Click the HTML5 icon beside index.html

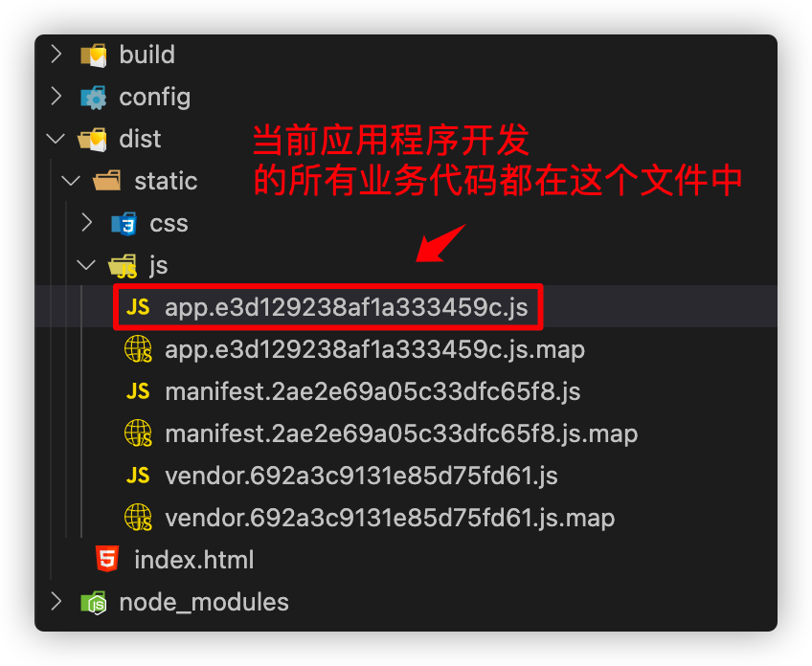pyautogui.click(x=107, y=559)
